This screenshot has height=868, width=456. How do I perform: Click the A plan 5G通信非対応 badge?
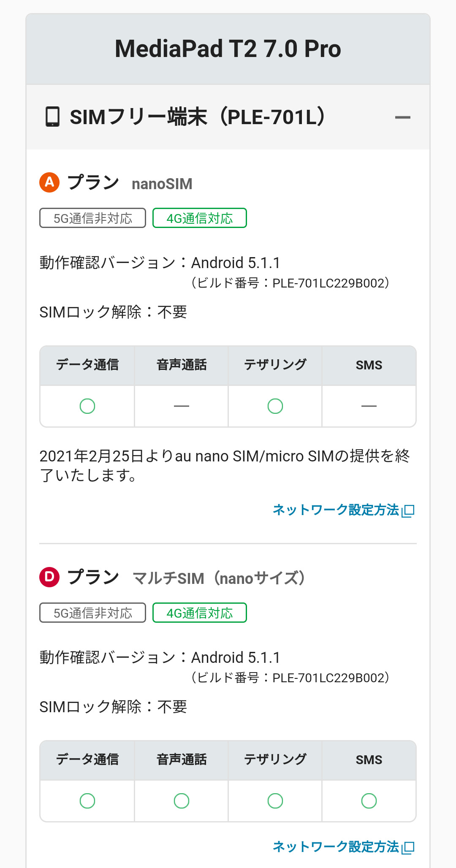click(x=92, y=218)
